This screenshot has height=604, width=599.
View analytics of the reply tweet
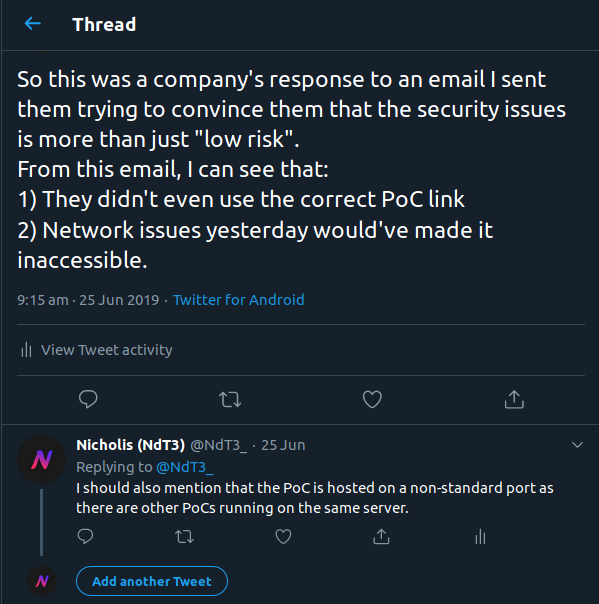coord(480,536)
